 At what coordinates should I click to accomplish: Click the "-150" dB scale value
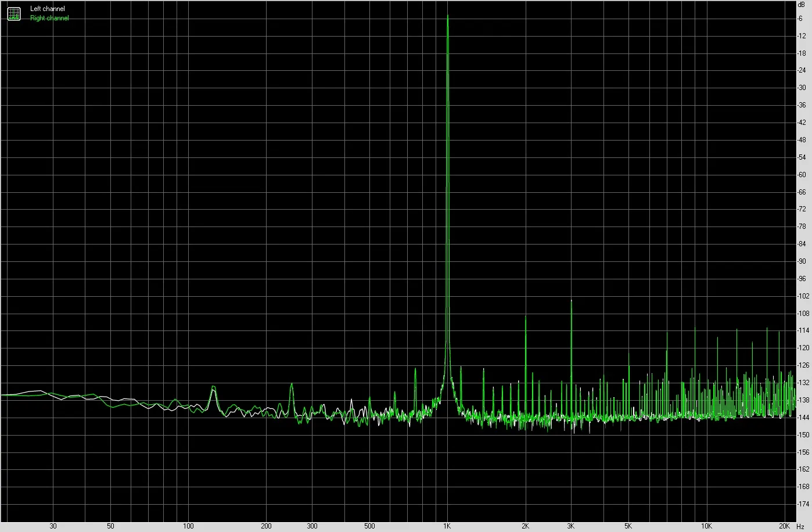(x=804, y=435)
